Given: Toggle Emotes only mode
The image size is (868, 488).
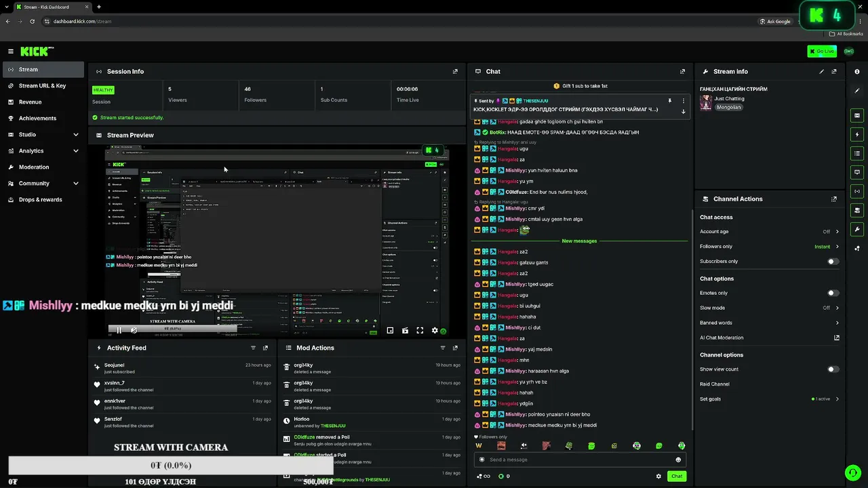Looking at the screenshot, I should (833, 293).
